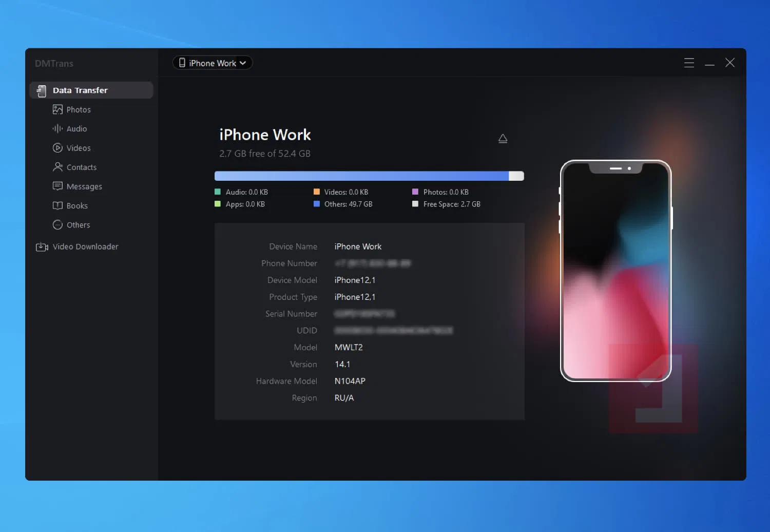Click '2.7 GB free of 52.4 GB' text
Image resolution: width=770 pixels, height=532 pixels.
pyautogui.click(x=265, y=154)
